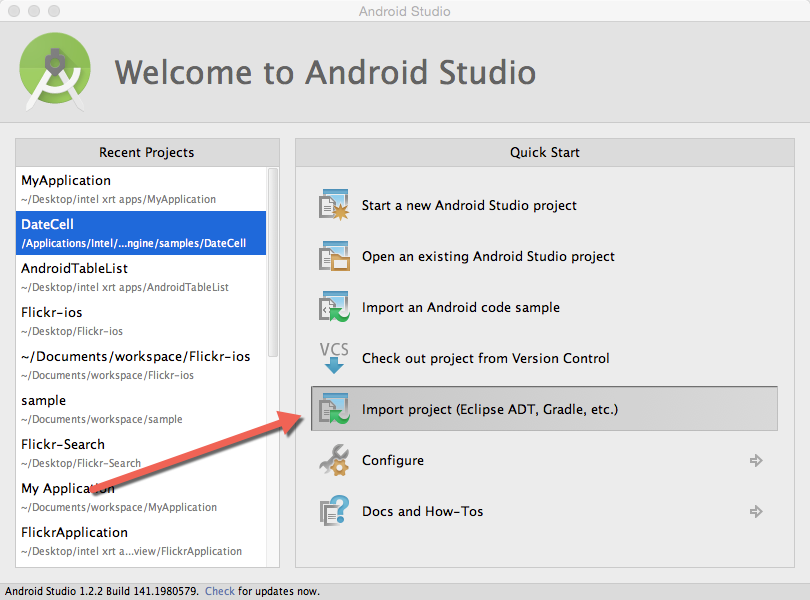Image resolution: width=810 pixels, height=600 pixels.
Task: Open the sample recent project
Action: 141,409
